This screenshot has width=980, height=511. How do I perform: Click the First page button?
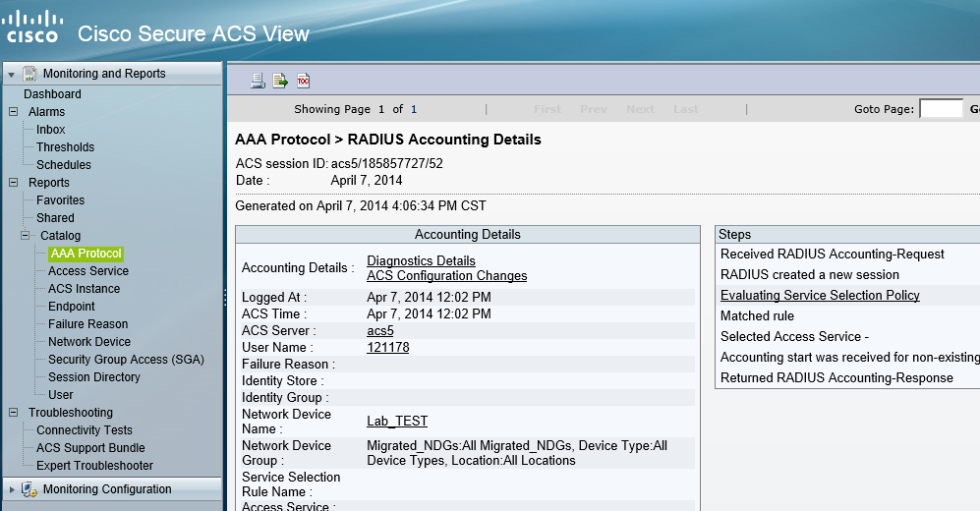coord(548,109)
